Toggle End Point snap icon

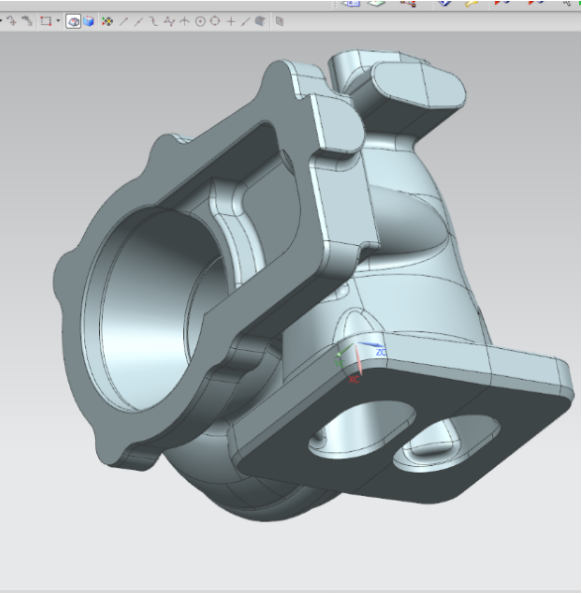(124, 22)
